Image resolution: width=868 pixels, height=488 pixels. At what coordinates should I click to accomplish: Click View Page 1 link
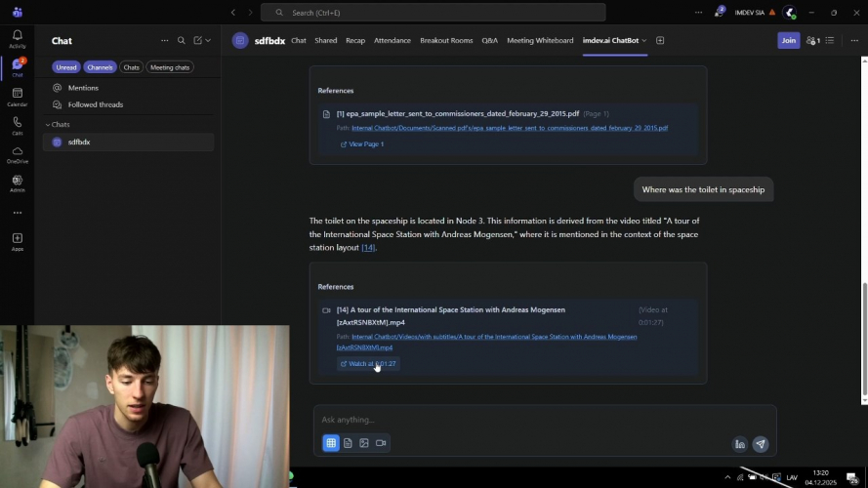(362, 143)
